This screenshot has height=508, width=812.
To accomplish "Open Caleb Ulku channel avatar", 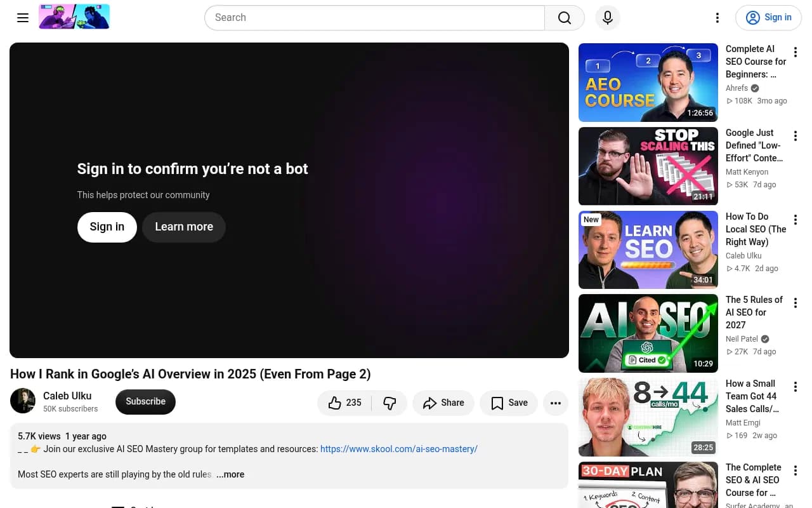I will 23,401.
